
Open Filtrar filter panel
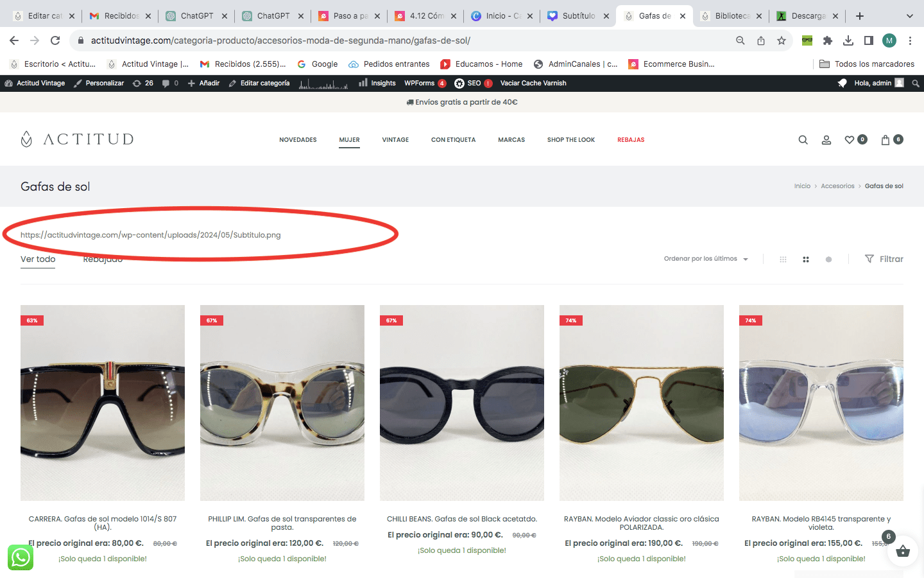(884, 259)
